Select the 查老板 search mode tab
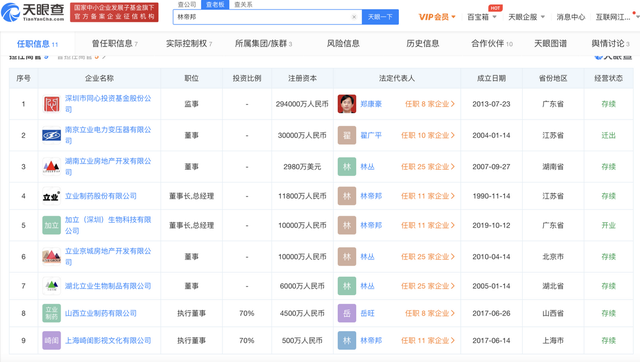Viewport: 640px width, 362px height. click(x=215, y=4)
